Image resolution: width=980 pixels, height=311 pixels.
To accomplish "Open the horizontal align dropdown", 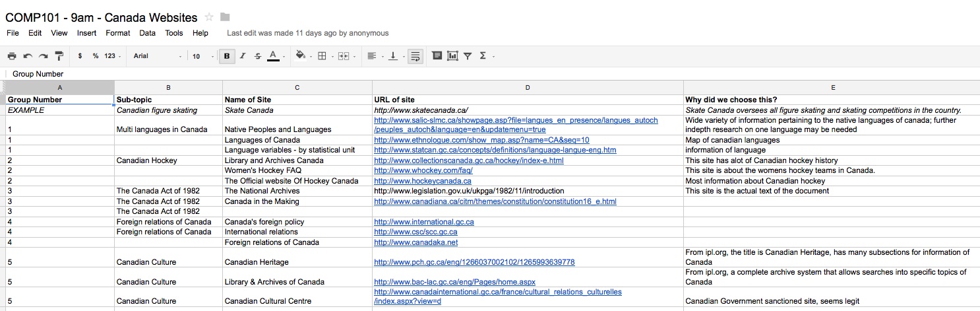I will tap(374, 56).
